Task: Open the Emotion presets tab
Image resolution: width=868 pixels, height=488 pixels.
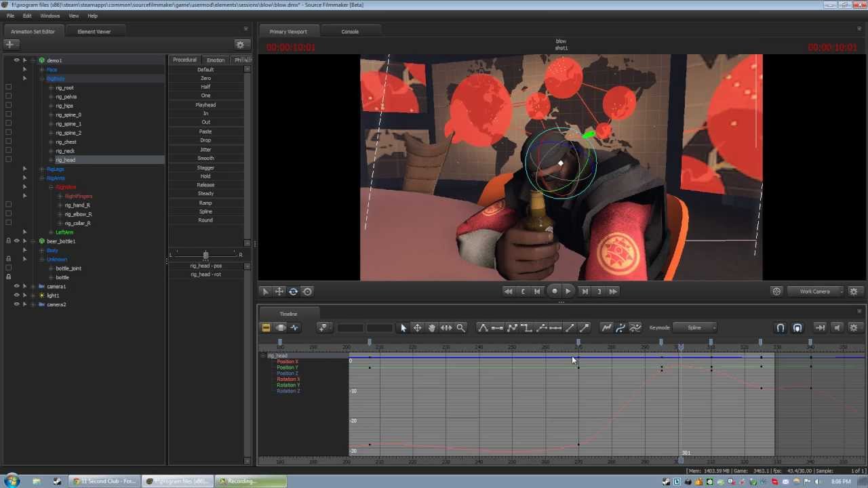Action: [216, 60]
